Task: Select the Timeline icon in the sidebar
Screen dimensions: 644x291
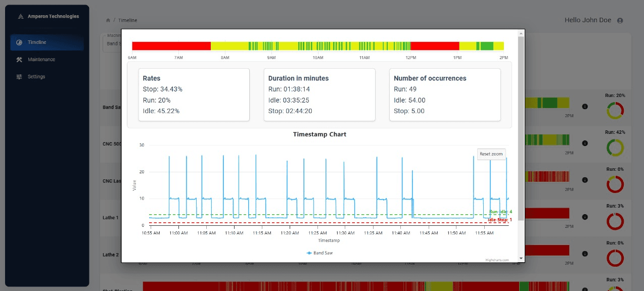Action: 19,42
